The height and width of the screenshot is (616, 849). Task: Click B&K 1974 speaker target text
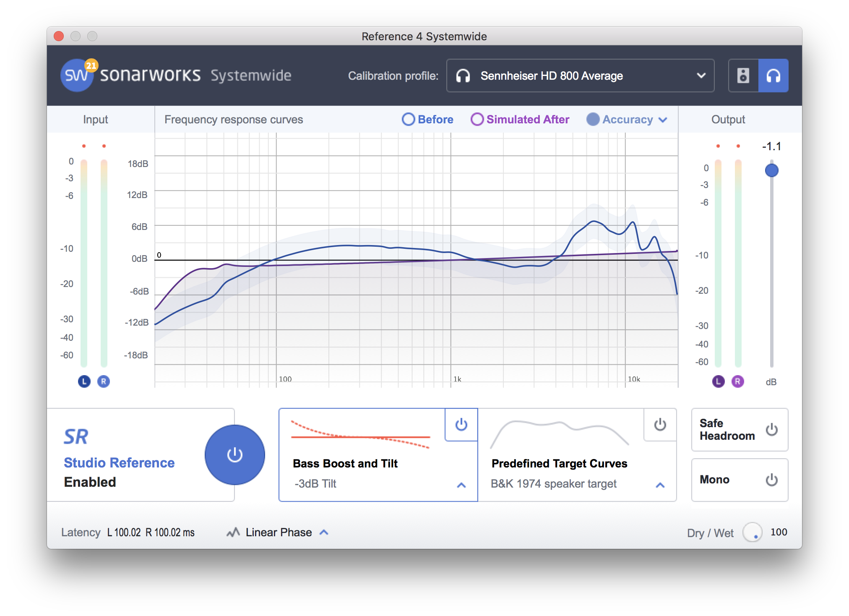[x=553, y=483]
